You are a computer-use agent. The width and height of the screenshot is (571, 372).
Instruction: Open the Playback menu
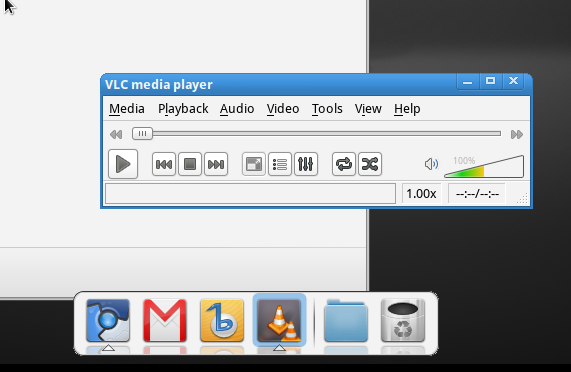(x=183, y=109)
